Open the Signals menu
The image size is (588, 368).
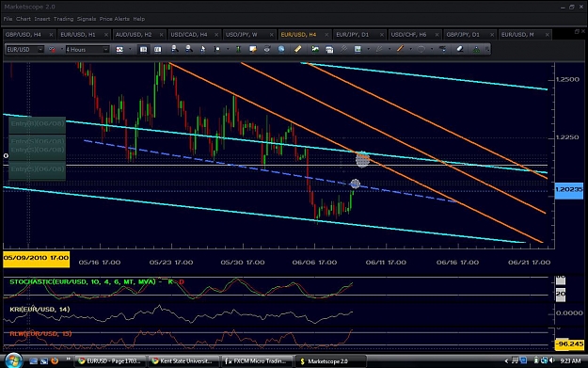[87, 19]
